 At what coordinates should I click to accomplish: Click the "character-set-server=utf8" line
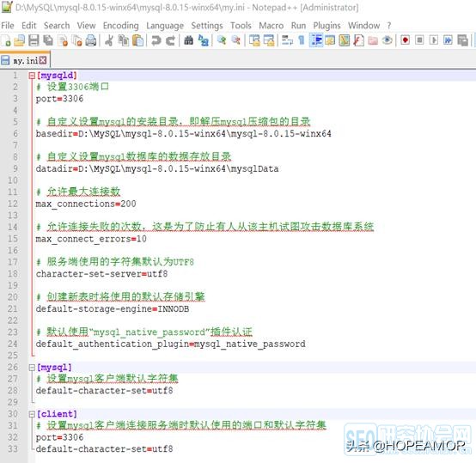101,274
